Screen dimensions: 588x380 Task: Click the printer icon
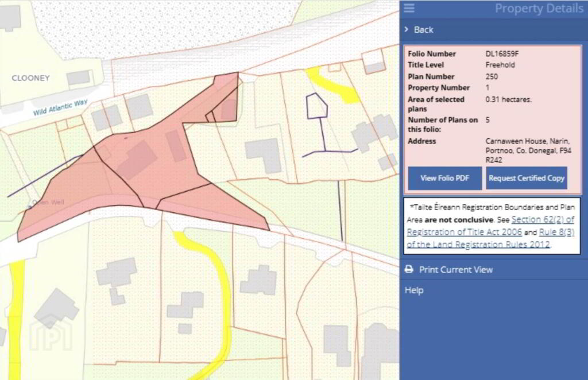pyautogui.click(x=409, y=269)
